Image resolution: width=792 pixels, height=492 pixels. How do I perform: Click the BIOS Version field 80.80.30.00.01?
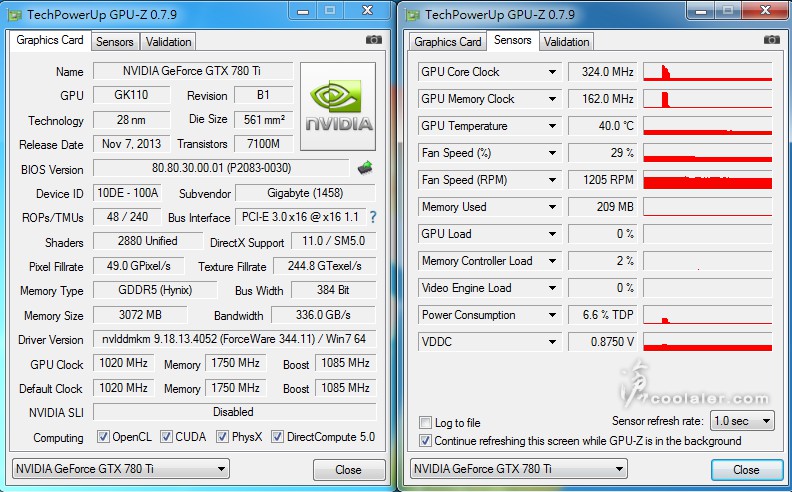click(221, 168)
